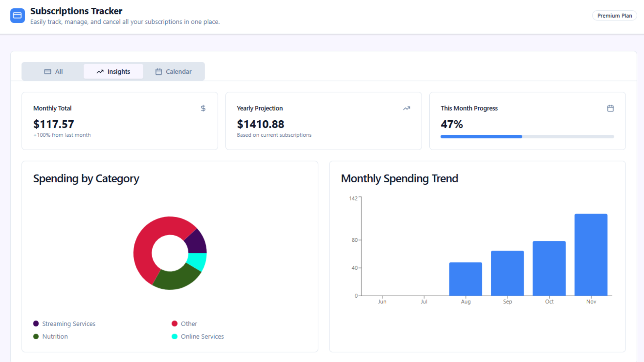Click the trending chart icon in the Insights tab

pyautogui.click(x=100, y=71)
